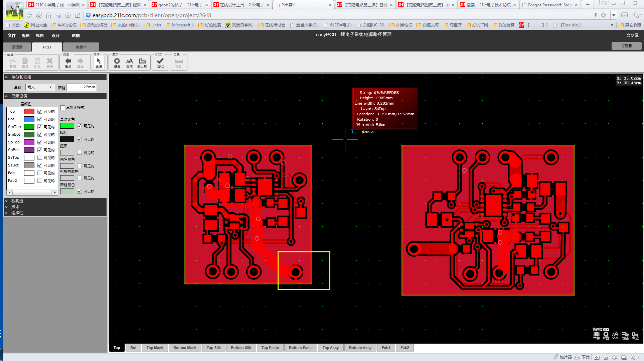
Task: Open the 视图 menu
Action: coord(40,35)
